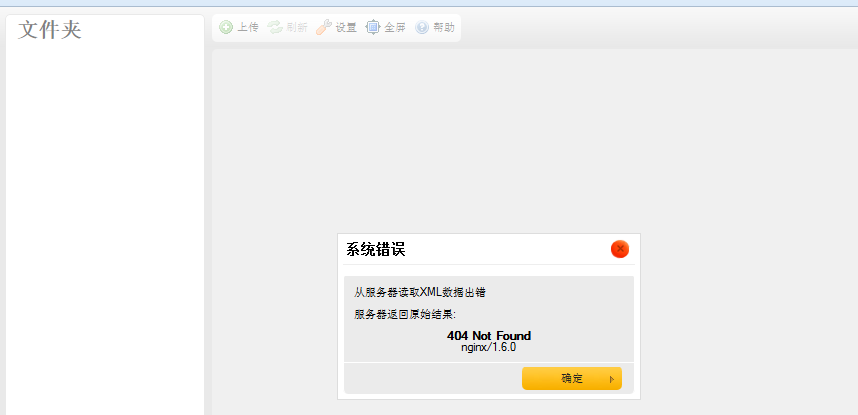Screen dimensions: 858x415
Task: Click the green Upload plus icon
Action: click(x=226, y=27)
